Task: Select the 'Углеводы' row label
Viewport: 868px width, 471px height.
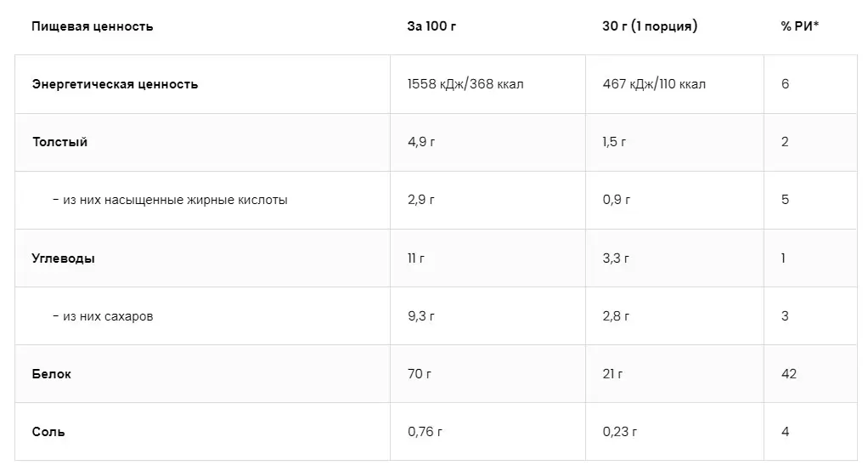Action: coord(63,258)
